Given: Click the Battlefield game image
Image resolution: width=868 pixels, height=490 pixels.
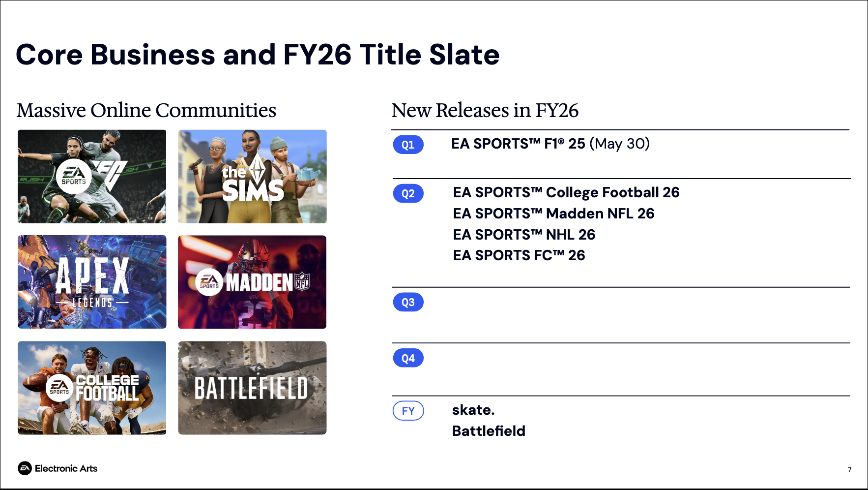Looking at the screenshot, I should [252, 388].
